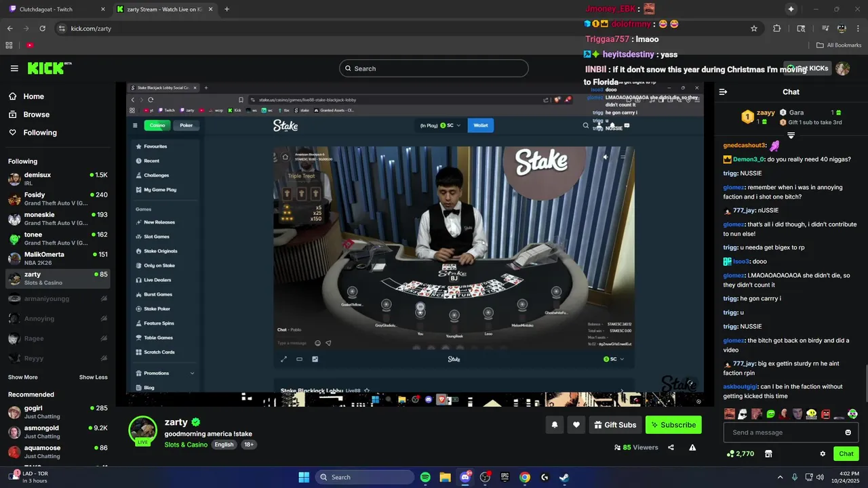Open user profile avatar menu
Screen dimensions: 868x488
[843, 68]
